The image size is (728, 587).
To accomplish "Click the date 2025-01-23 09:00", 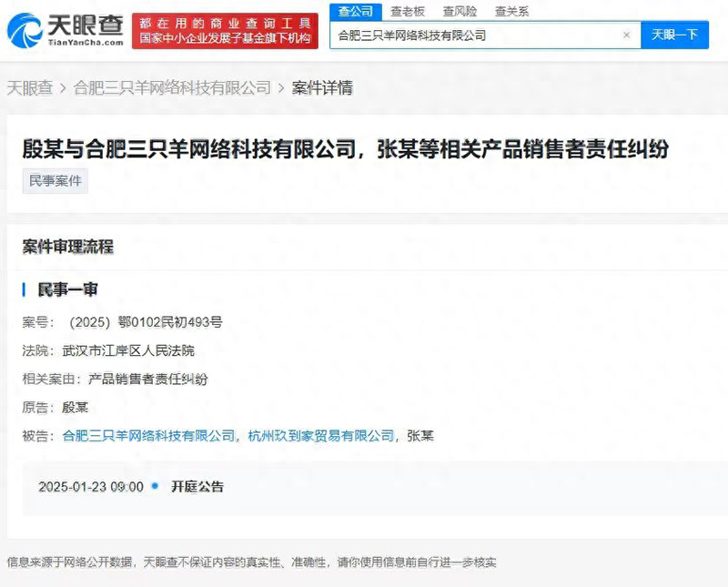I will 91,487.
